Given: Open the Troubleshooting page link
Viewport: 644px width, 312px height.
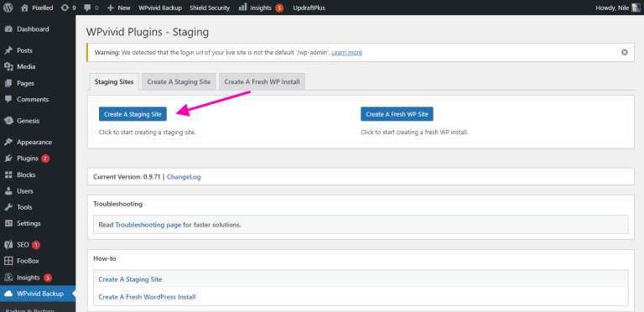Looking at the screenshot, I should click(148, 225).
